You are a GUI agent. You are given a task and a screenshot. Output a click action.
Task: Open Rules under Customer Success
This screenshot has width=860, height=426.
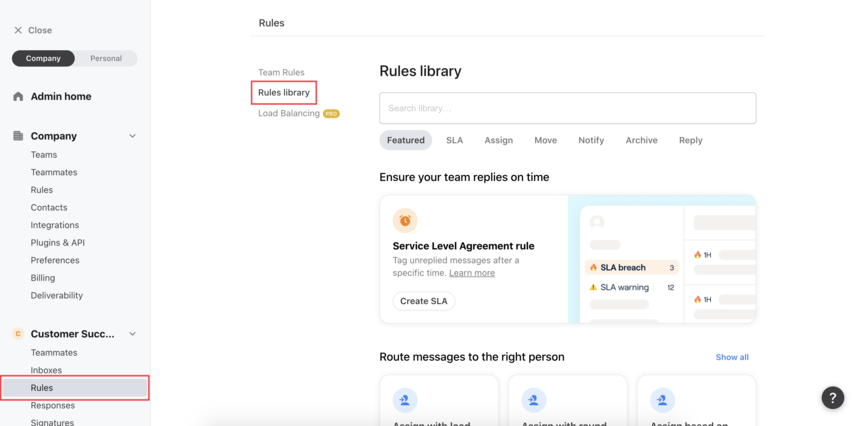pyautogui.click(x=74, y=388)
